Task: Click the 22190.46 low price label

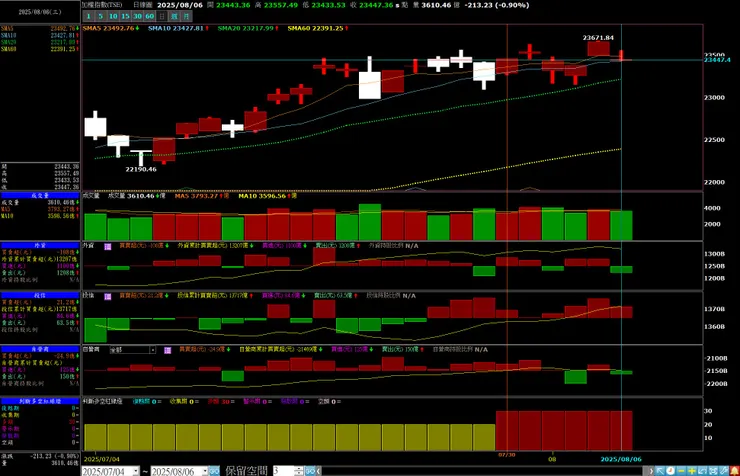Action: coord(141,169)
